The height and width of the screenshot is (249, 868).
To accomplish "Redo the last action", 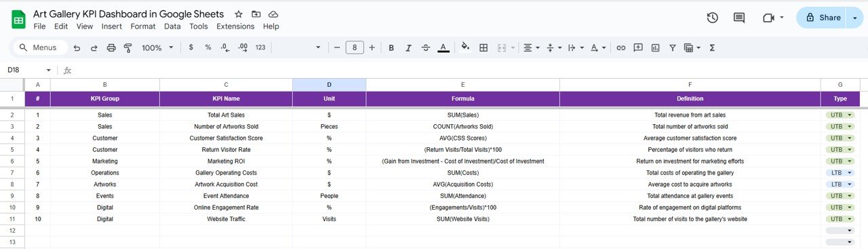I will [94, 48].
